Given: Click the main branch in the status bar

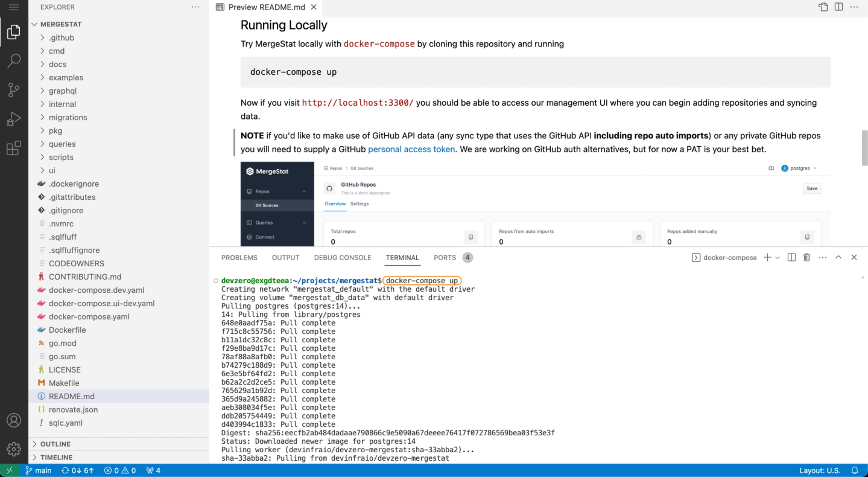Looking at the screenshot, I should click(39, 470).
